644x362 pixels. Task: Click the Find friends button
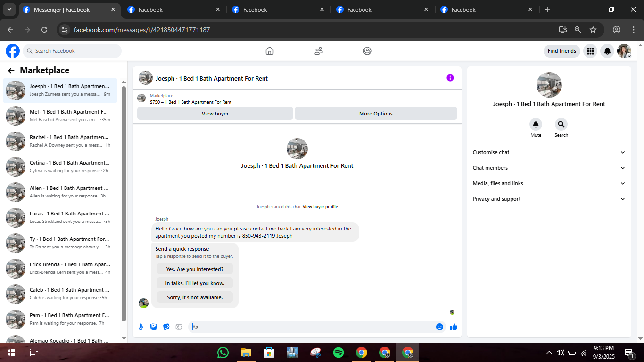(562, 51)
